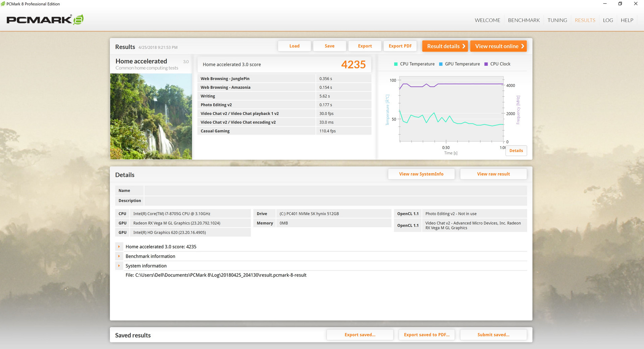Click the Save results button
Viewport: 644px width, 349px height.
point(329,46)
